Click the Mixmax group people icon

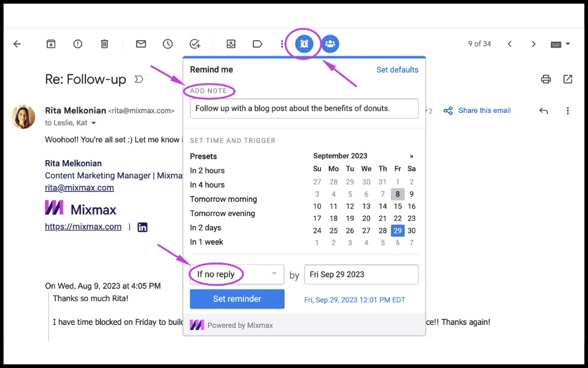pos(330,44)
